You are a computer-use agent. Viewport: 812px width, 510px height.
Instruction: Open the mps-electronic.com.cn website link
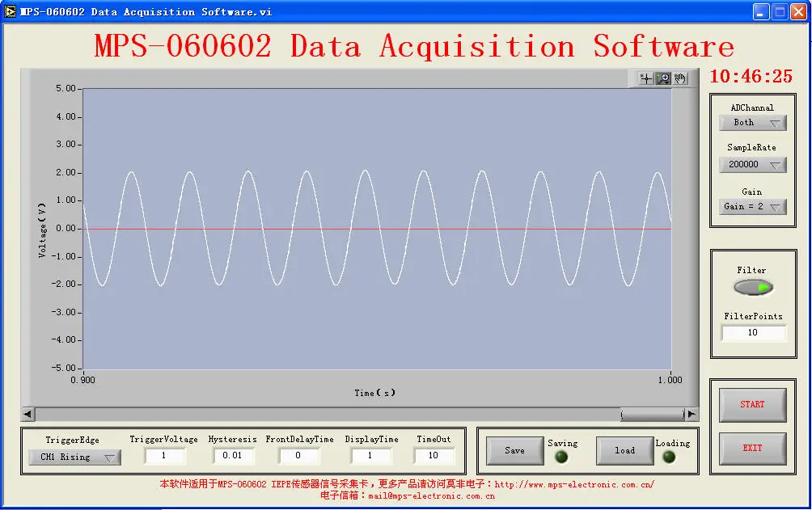574,485
